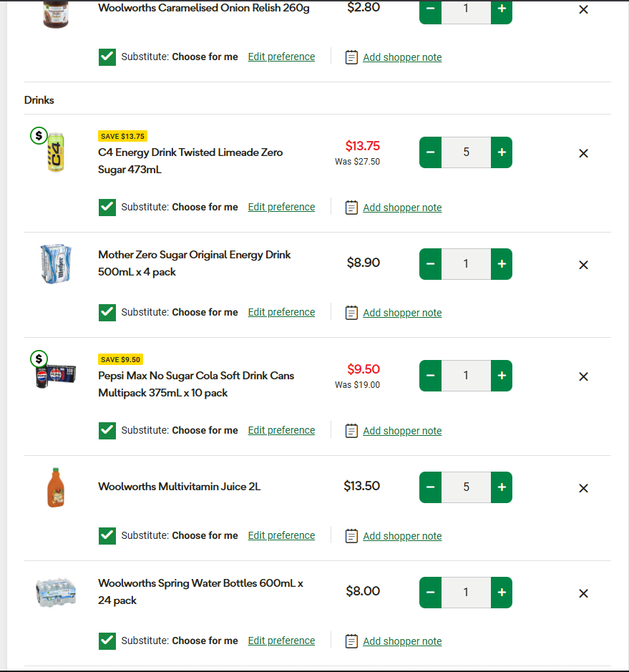Click shopper note icon for Spring Water
The image size is (629, 672).
pyautogui.click(x=351, y=641)
